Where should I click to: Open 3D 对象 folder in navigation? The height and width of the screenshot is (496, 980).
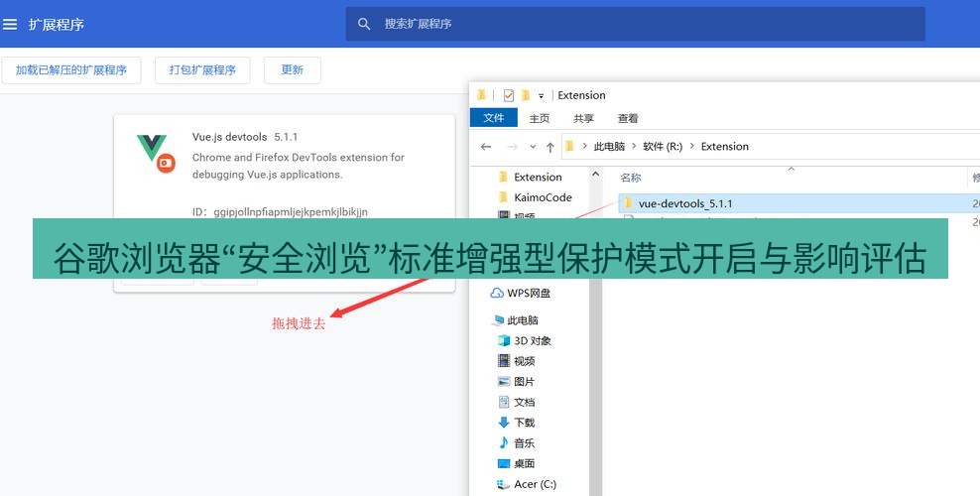click(533, 340)
